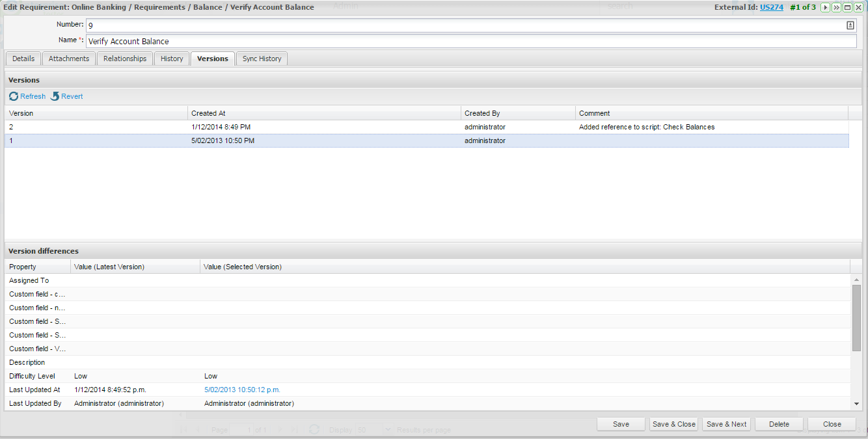868x439 pixels.
Task: Click the Save & Next button
Action: click(726, 424)
